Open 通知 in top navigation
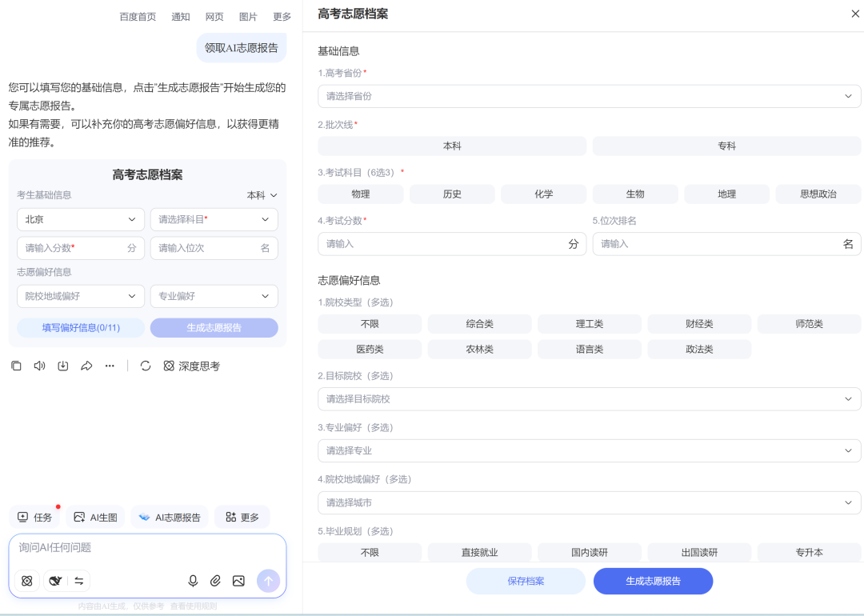 coord(181,17)
